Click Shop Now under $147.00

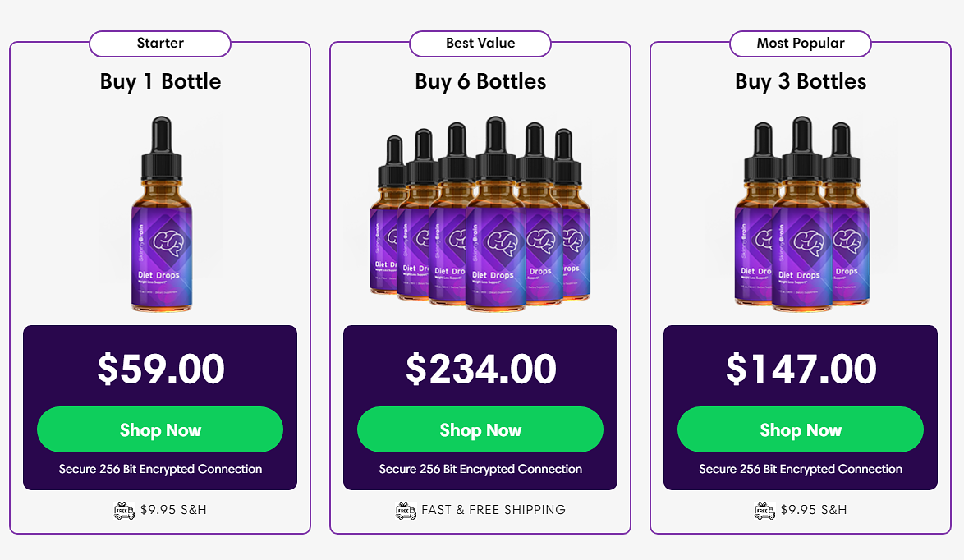[x=801, y=429]
